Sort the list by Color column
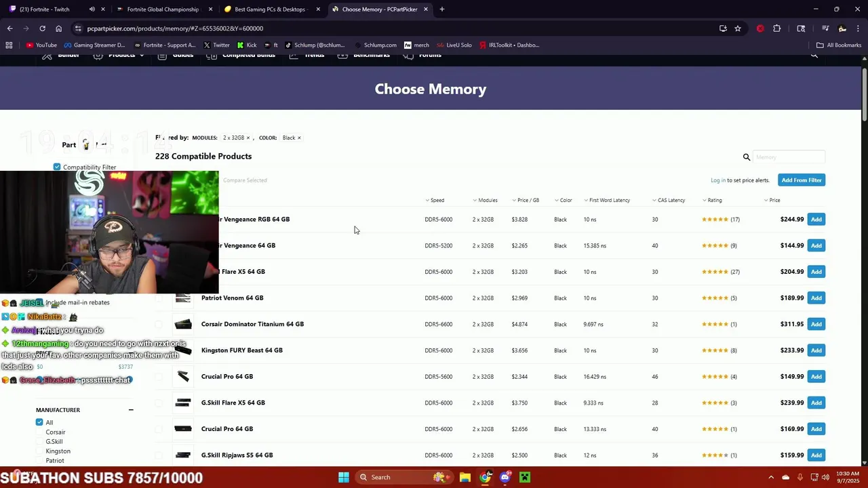The height and width of the screenshot is (488, 868). 563,200
